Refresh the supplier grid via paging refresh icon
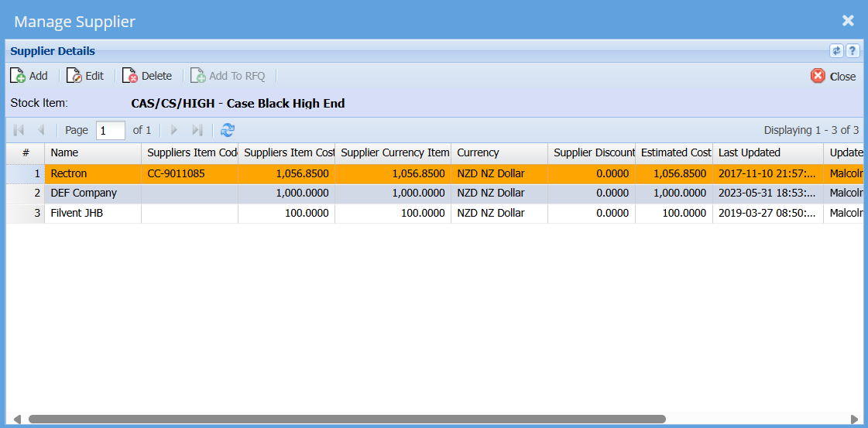 [228, 130]
